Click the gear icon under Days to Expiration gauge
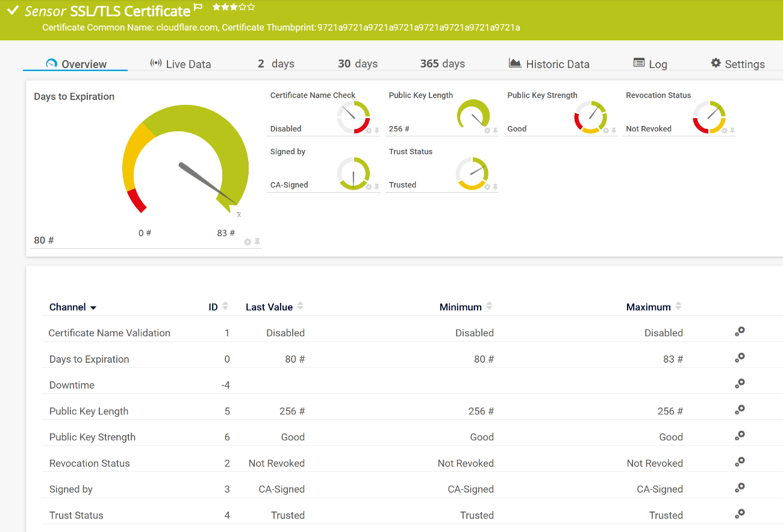 coord(247,242)
